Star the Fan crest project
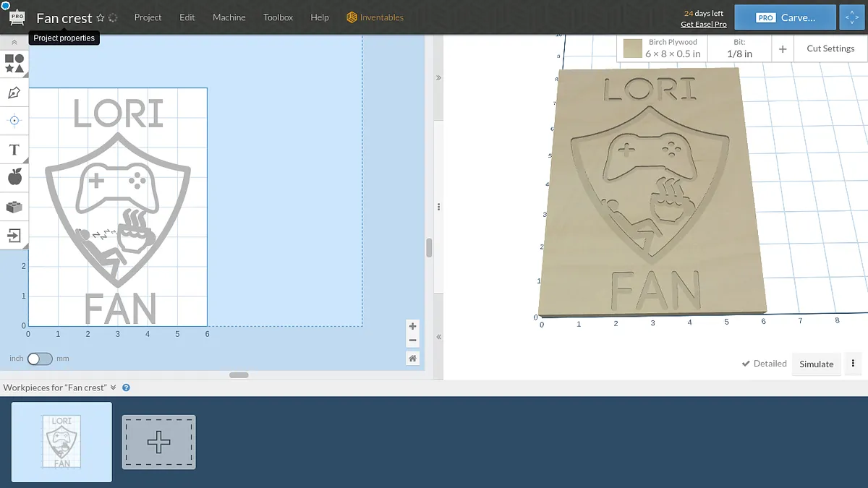Viewport: 868px width, 488px height. point(101,17)
